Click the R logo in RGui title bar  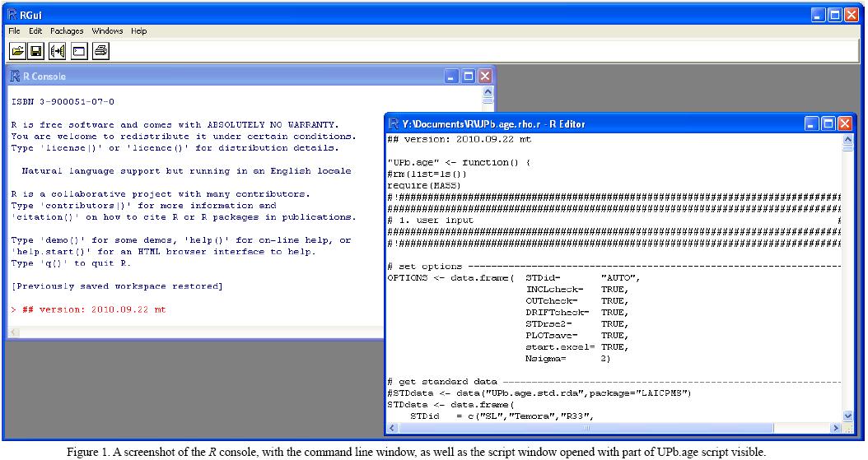(x=12, y=14)
